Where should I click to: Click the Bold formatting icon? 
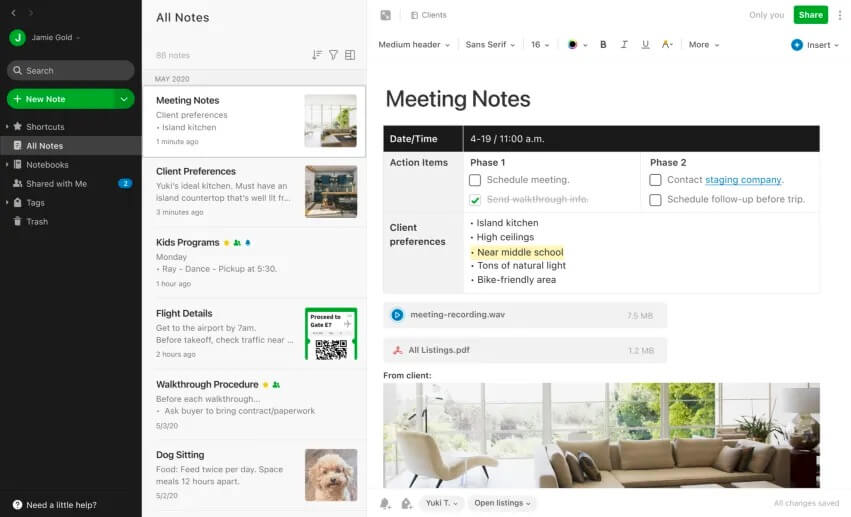pyautogui.click(x=603, y=45)
